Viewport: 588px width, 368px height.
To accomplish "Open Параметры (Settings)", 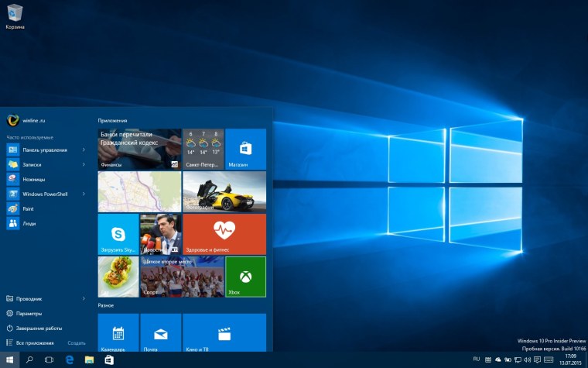I will tap(29, 313).
